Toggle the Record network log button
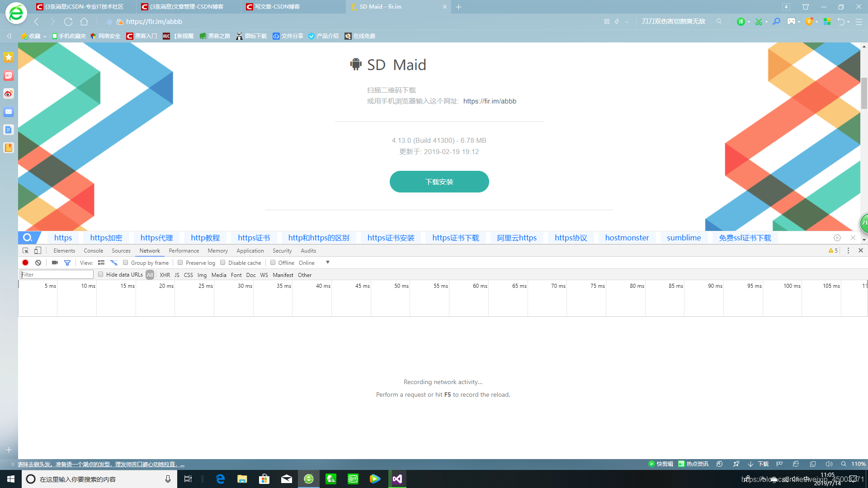 tap(26, 262)
